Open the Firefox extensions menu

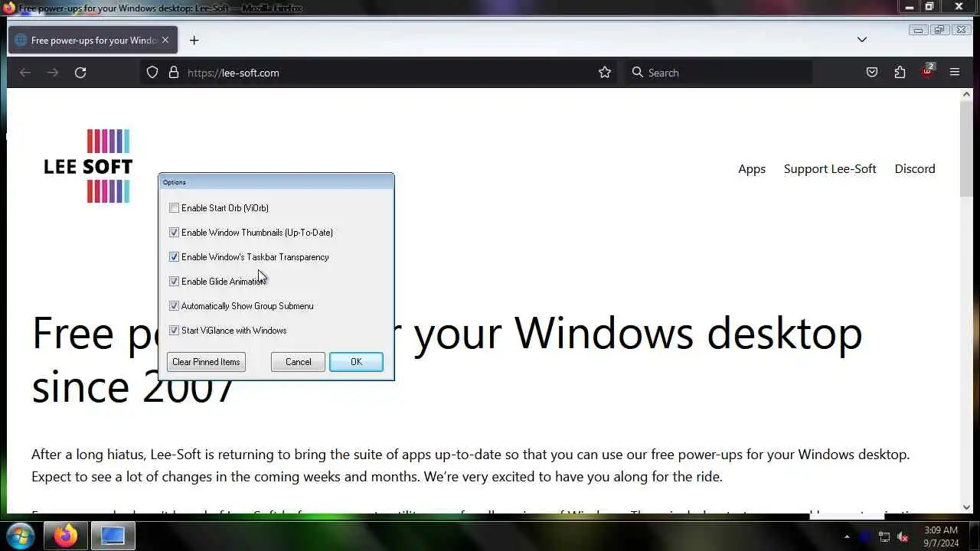pyautogui.click(x=900, y=73)
